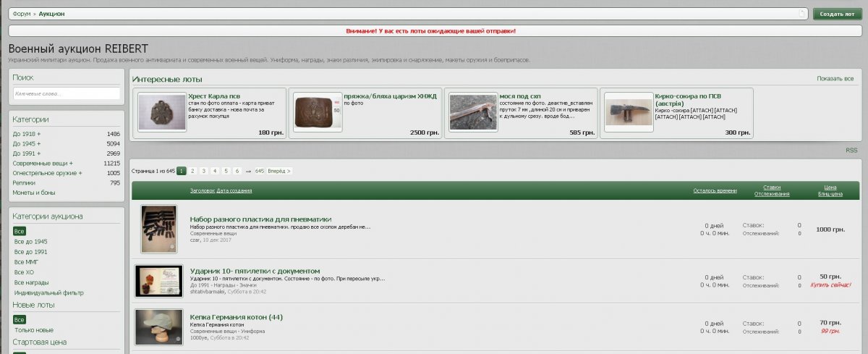Expand Современные вещи + category
Screen dimensions: 868x354
[x=43, y=164]
